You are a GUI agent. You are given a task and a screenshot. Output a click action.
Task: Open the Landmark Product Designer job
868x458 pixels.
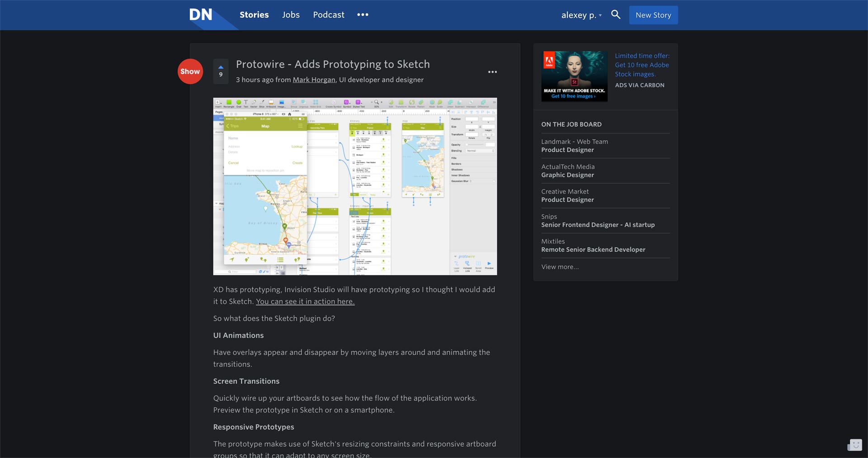point(606,146)
